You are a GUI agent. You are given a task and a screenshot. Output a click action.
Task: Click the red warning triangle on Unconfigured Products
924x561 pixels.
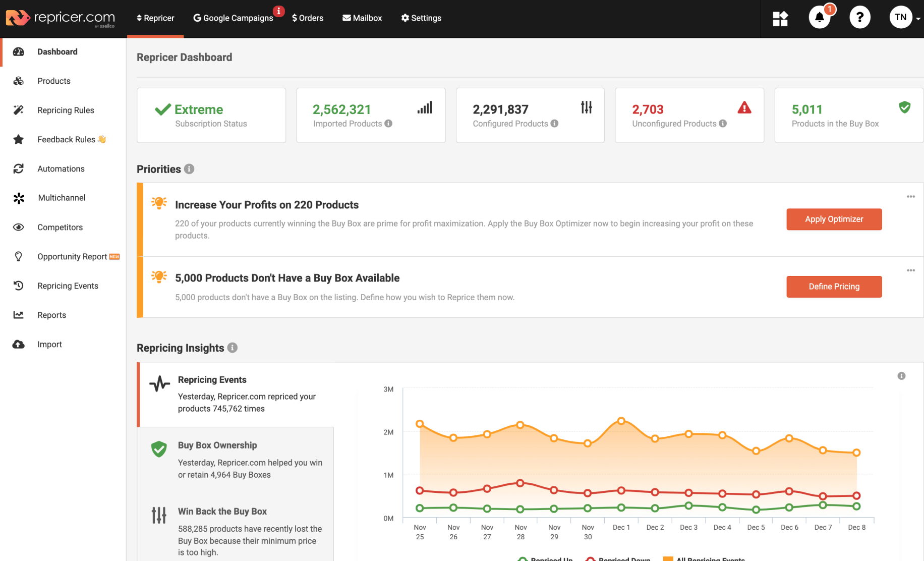pyautogui.click(x=744, y=107)
